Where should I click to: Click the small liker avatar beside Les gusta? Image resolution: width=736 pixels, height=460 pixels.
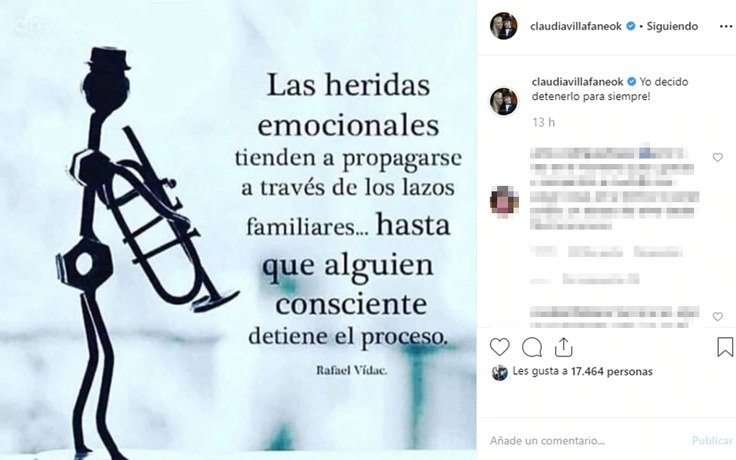[499, 372]
